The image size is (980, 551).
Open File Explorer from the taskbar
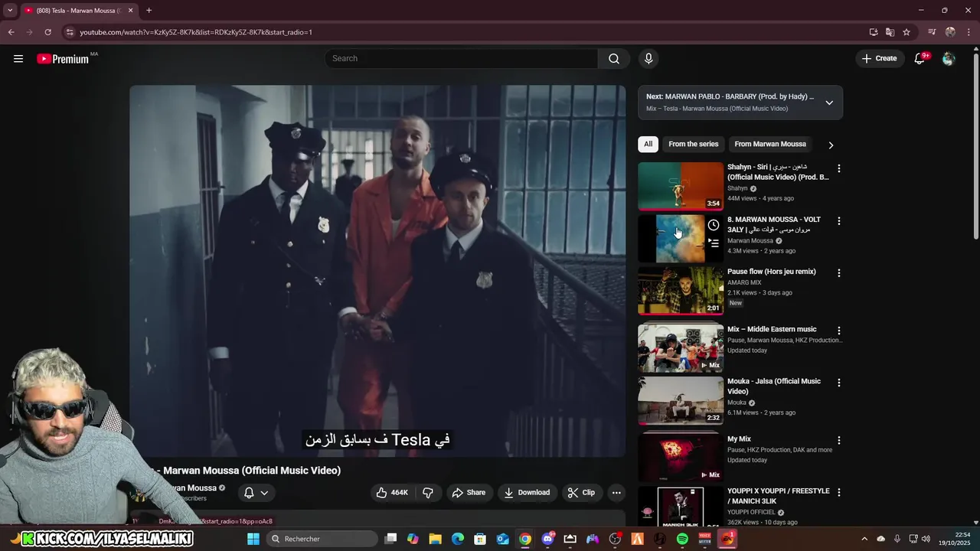435,539
